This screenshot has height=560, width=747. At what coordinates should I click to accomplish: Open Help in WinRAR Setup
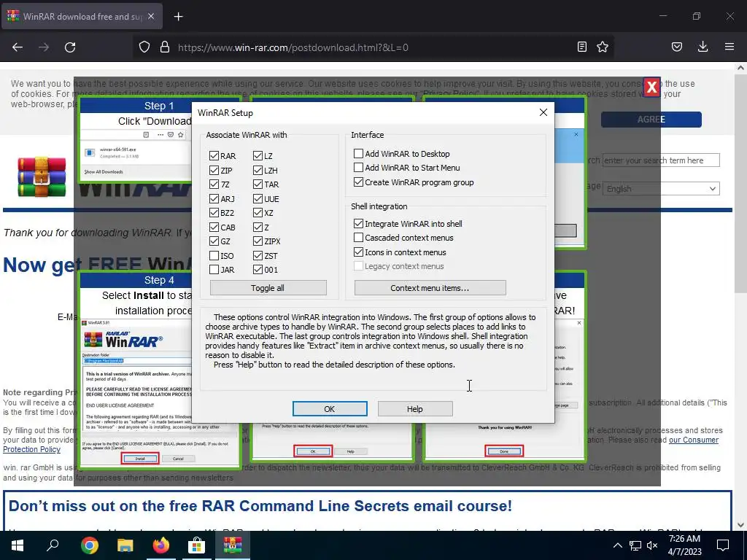415,408
